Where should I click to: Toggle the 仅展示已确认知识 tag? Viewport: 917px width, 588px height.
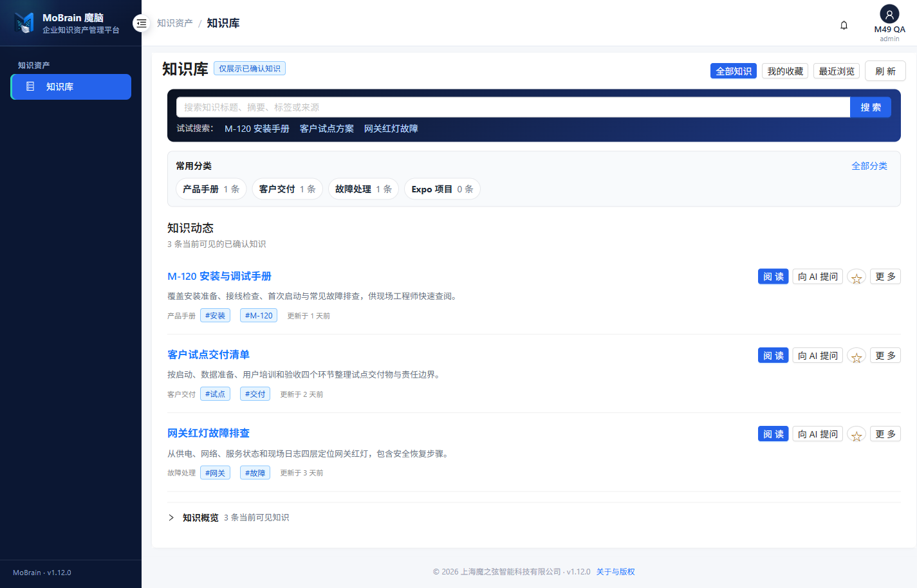point(250,68)
